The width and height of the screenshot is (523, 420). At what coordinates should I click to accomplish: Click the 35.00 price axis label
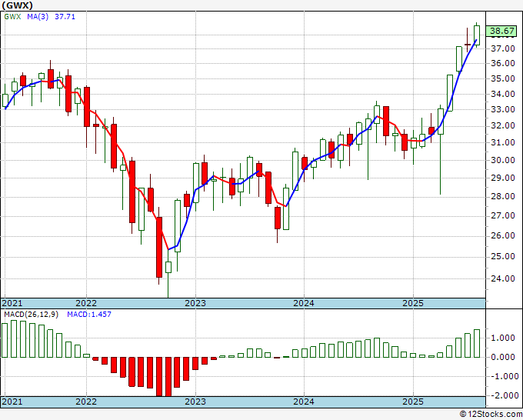(x=503, y=78)
